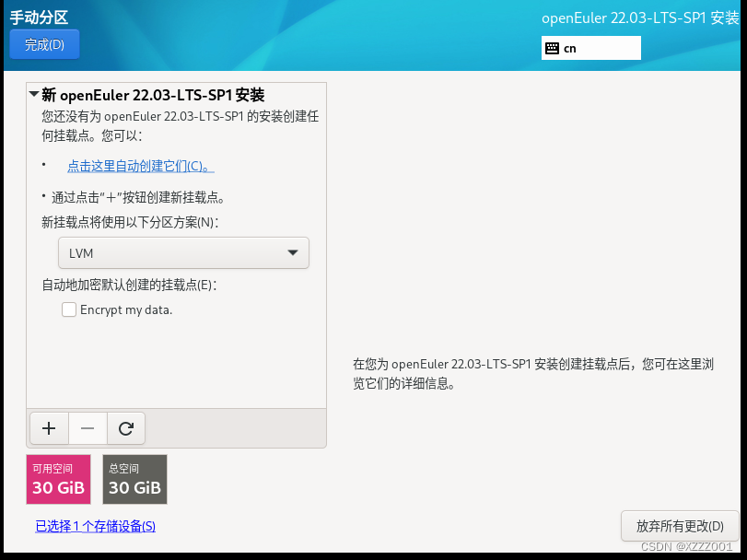Click the arrow icon on the LVM selector
This screenshot has width=747, height=560.
pos(293,252)
